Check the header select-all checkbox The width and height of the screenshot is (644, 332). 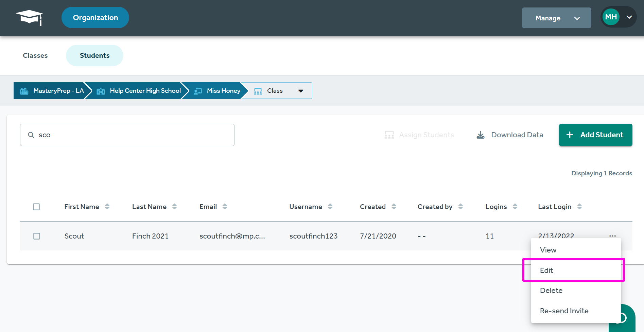click(36, 207)
